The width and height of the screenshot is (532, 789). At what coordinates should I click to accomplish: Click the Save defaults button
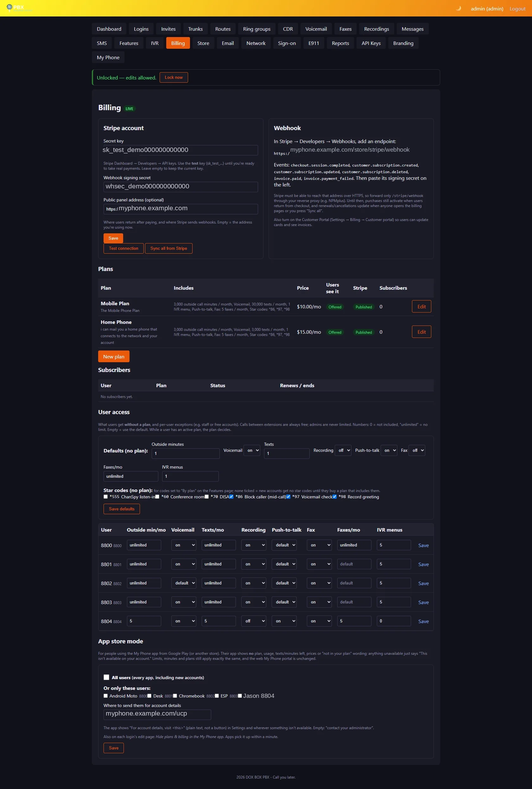pyautogui.click(x=122, y=509)
